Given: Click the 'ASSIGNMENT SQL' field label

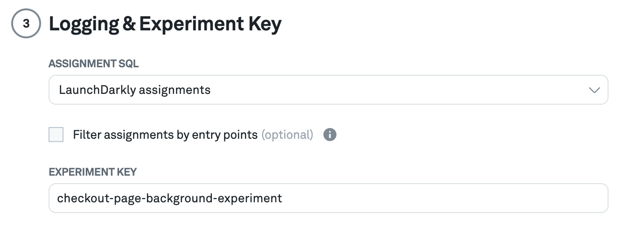Looking at the screenshot, I should tap(93, 64).
